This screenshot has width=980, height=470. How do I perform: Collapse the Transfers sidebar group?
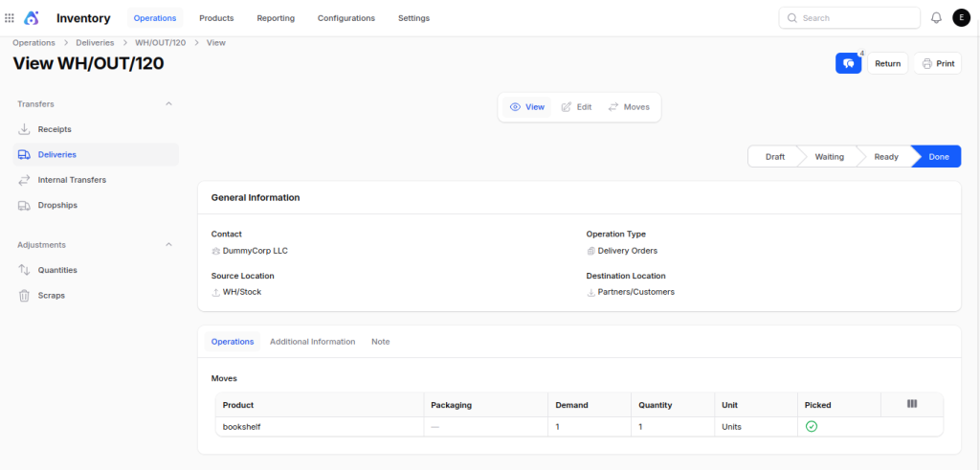point(168,103)
